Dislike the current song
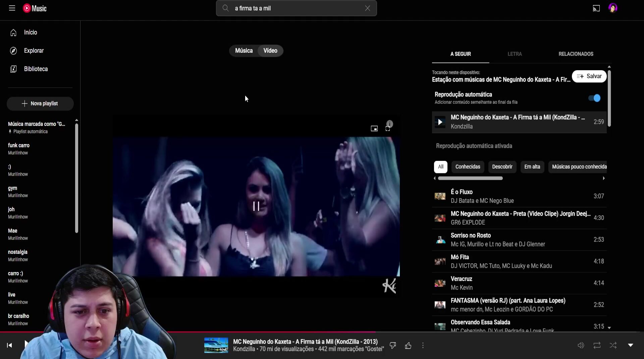The height and width of the screenshot is (359, 644). click(x=393, y=345)
